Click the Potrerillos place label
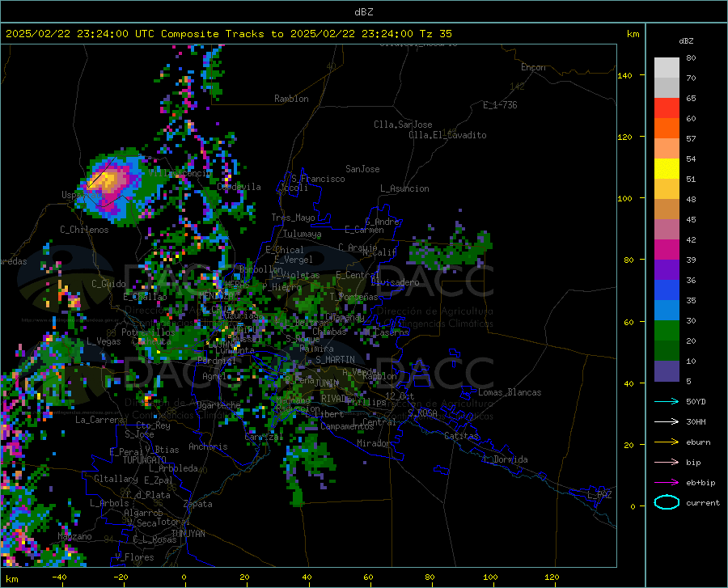Viewport: 728px width, 588px height. coord(148,332)
